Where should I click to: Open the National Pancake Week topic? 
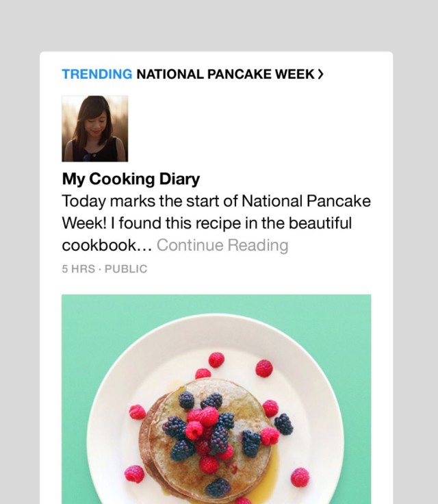pyautogui.click(x=225, y=74)
